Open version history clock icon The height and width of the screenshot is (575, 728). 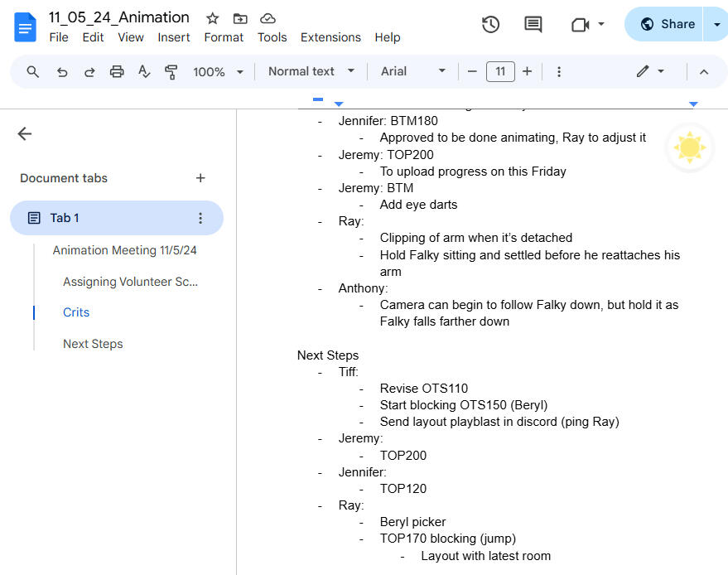pyautogui.click(x=490, y=25)
